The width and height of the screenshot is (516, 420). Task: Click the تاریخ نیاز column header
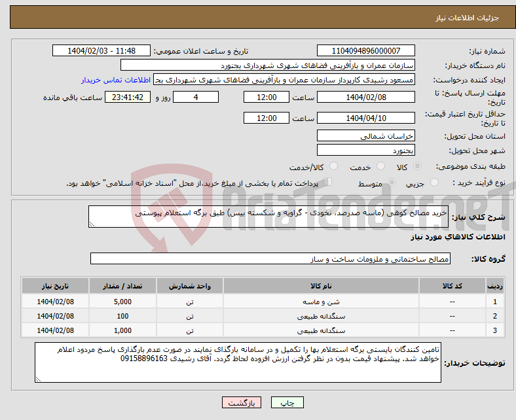[55, 286]
